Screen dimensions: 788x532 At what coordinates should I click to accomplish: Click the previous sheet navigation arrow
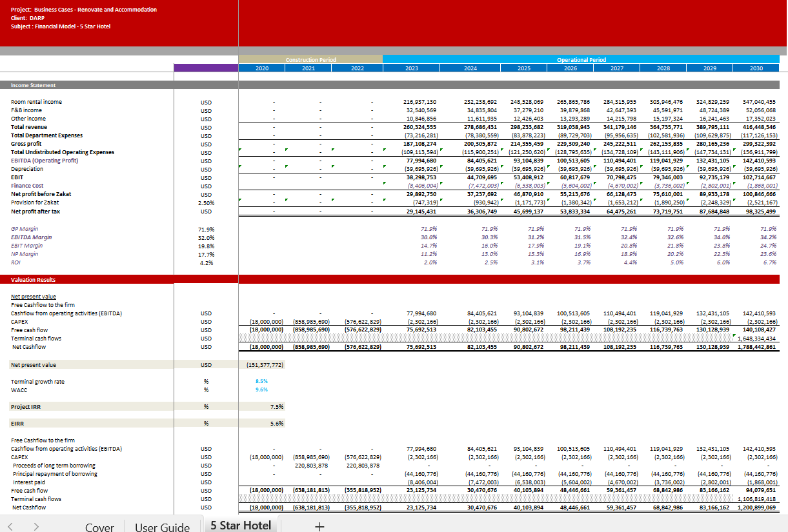(x=10, y=527)
